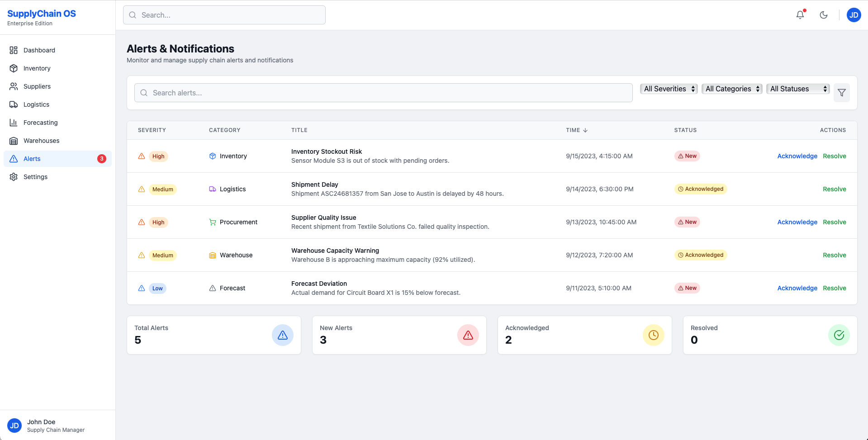
Task: Click the New Alerts red warning icon
Action: (x=468, y=335)
